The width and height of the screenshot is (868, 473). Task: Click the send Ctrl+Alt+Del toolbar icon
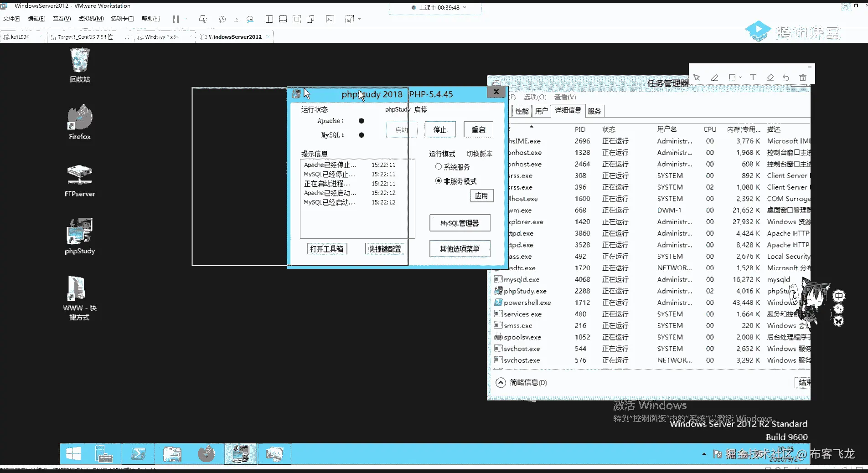(202, 19)
